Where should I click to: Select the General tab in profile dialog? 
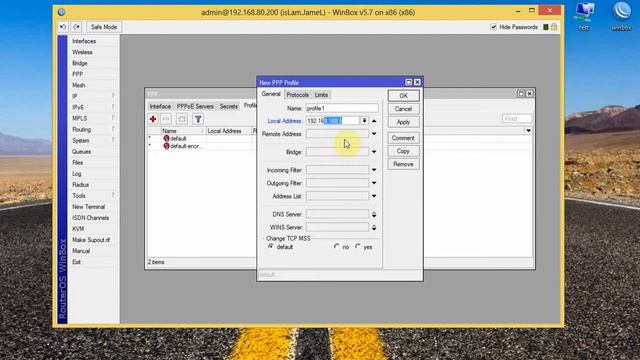271,94
